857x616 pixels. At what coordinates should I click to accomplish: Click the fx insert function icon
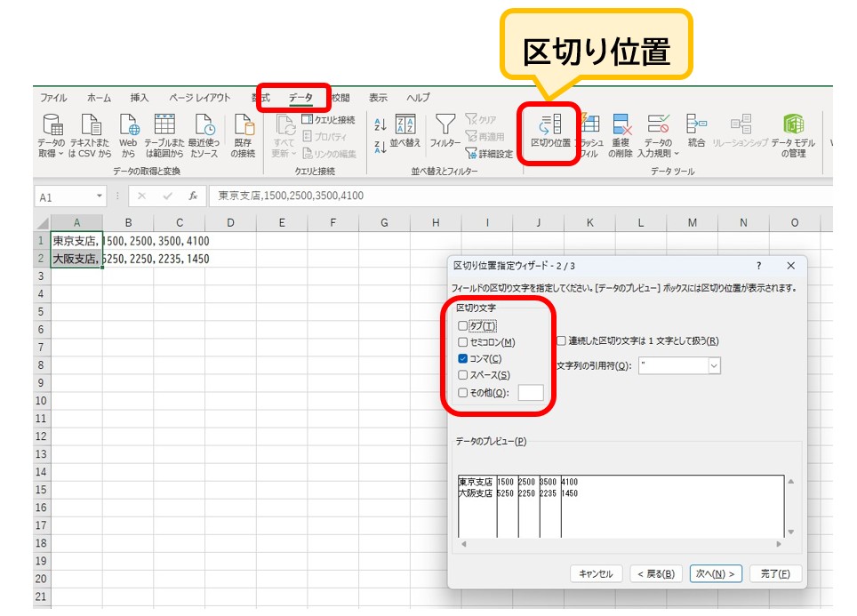coord(193,196)
